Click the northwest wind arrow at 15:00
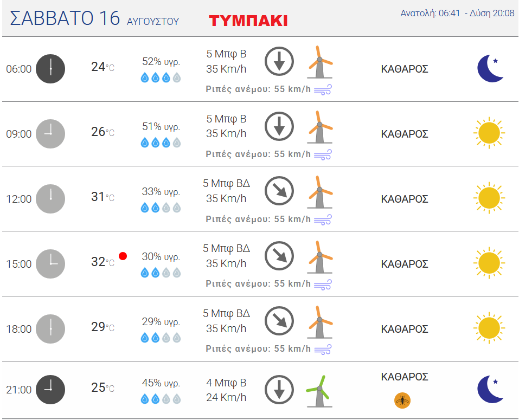The height and width of the screenshot is (420, 519). [x=279, y=256]
